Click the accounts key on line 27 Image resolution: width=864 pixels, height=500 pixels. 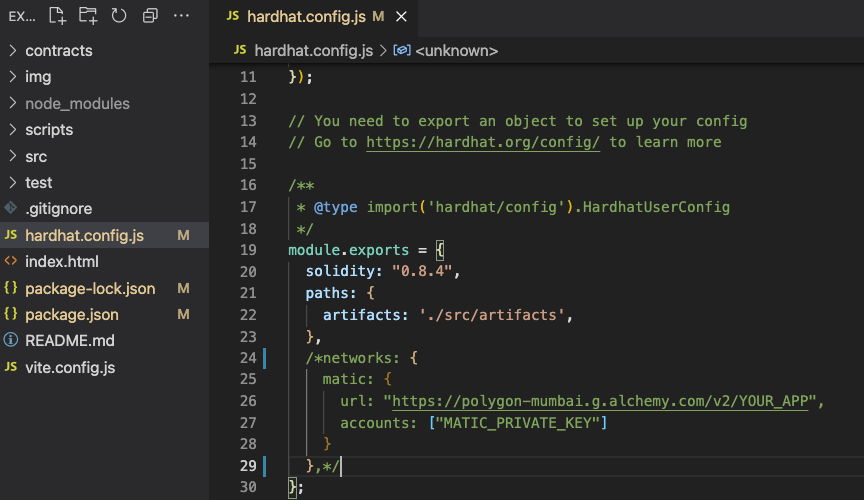pos(374,423)
